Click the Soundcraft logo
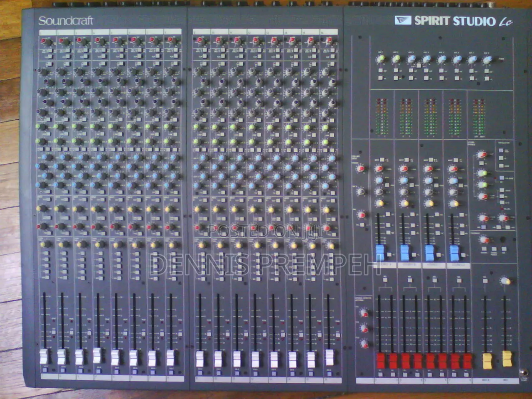Image resolution: width=532 pixels, height=399 pixels. click(66, 21)
